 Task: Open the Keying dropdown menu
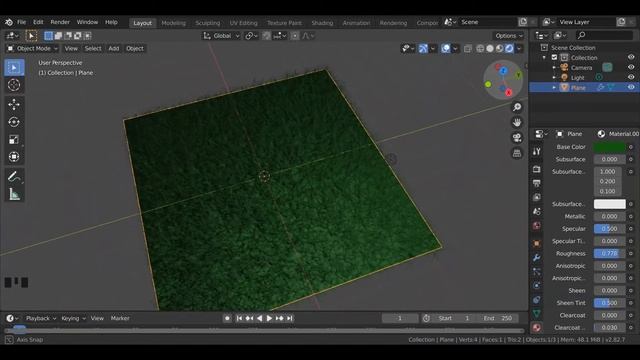(x=73, y=318)
